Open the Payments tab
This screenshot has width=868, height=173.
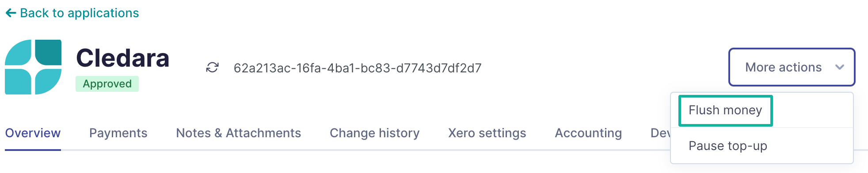click(x=118, y=133)
